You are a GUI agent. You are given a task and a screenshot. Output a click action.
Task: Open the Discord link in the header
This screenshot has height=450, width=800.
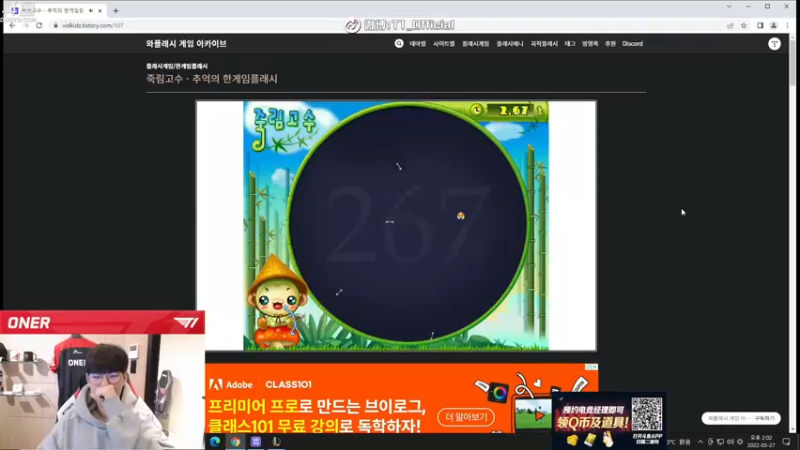coord(632,44)
